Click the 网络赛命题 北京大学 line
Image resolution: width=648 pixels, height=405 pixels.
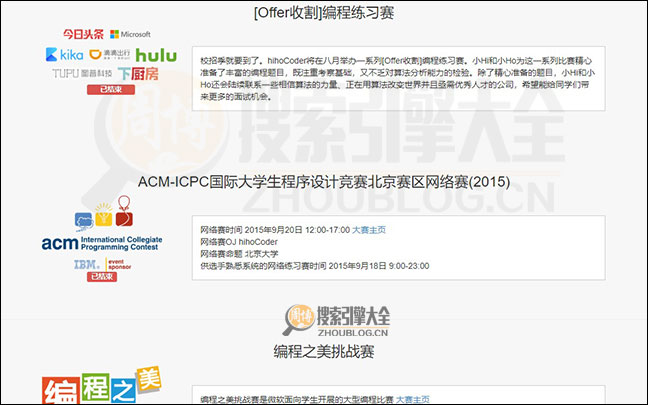(239, 254)
